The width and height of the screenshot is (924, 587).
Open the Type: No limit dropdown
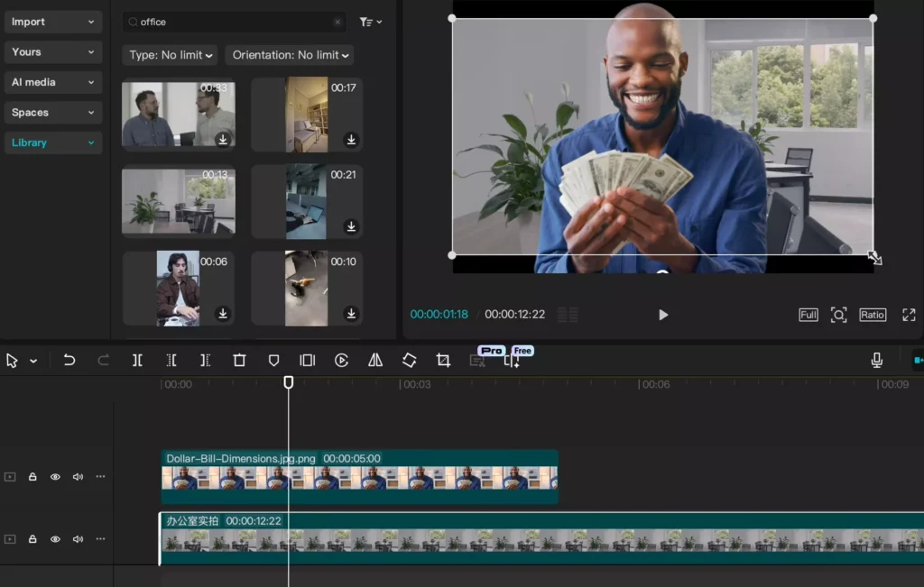coord(171,55)
